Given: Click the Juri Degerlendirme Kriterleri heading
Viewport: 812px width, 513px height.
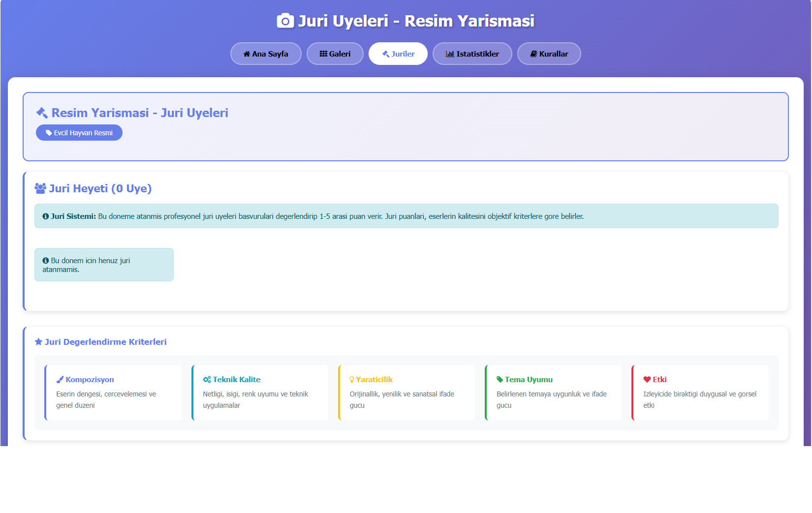Looking at the screenshot, I should pos(105,342).
